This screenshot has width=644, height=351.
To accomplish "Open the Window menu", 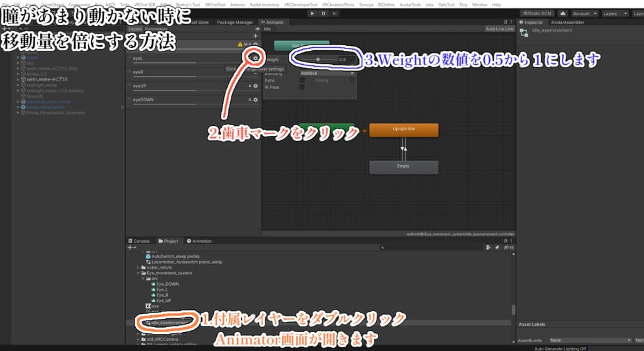I will click(x=479, y=4).
